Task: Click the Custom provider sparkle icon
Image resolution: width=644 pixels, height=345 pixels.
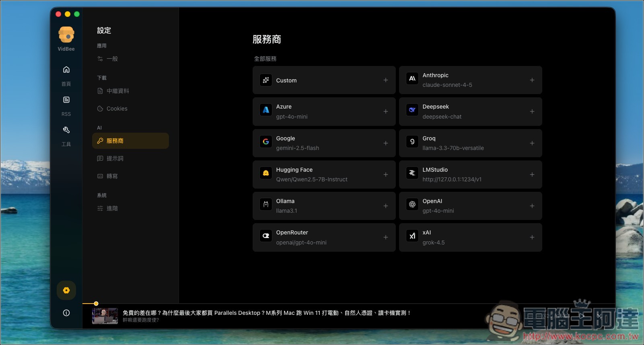Action: [266, 80]
